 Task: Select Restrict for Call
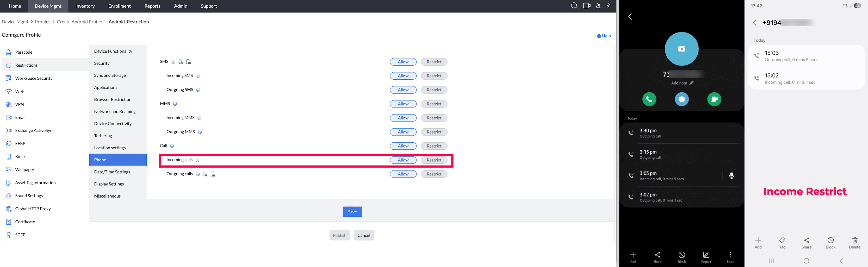[434, 146]
